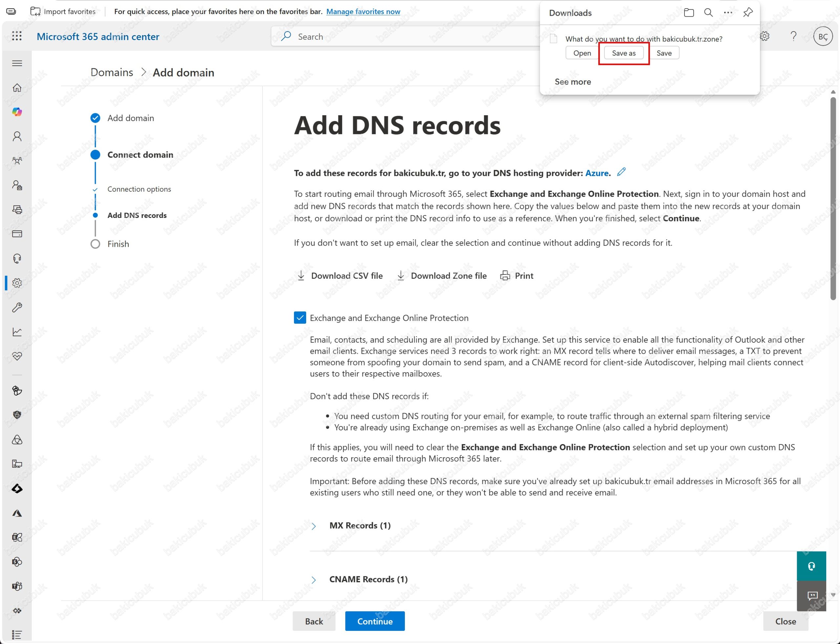Open the downloads folder icon
The height and width of the screenshot is (644, 840).
pyautogui.click(x=689, y=13)
